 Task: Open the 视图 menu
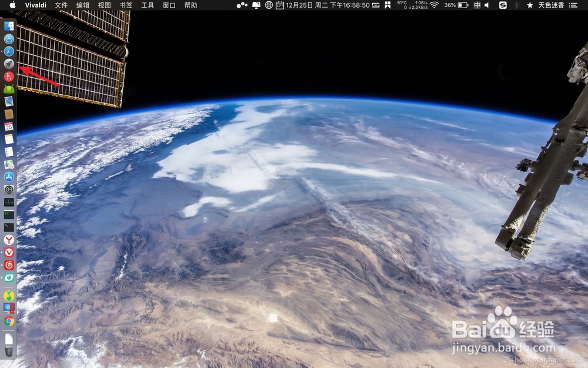(x=104, y=5)
